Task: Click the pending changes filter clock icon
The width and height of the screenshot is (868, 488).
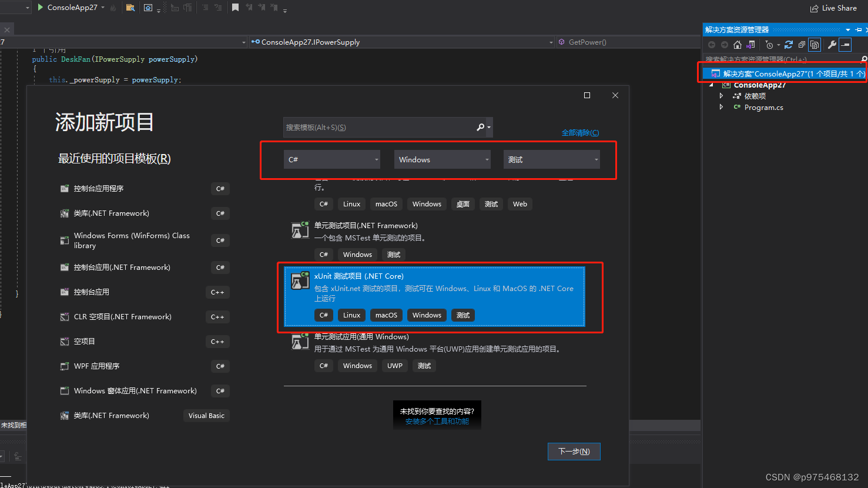Action: tap(769, 45)
